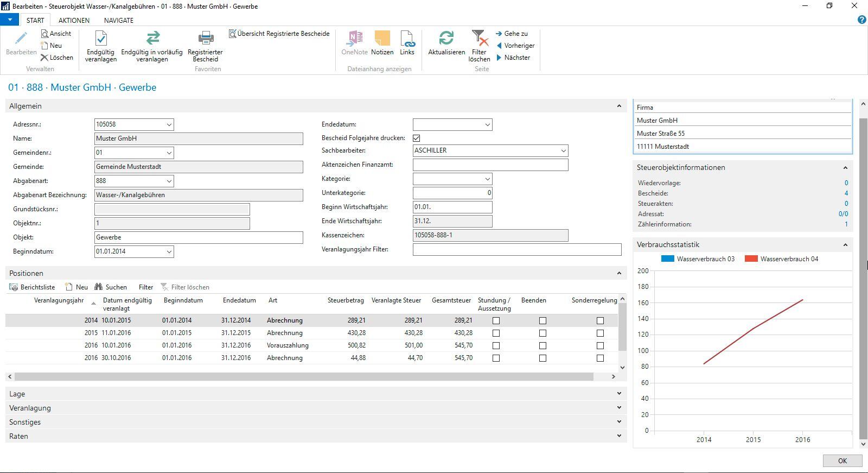This screenshot has height=473, width=868.
Task: Open the OneNote attachment icon
Action: coord(354,39)
